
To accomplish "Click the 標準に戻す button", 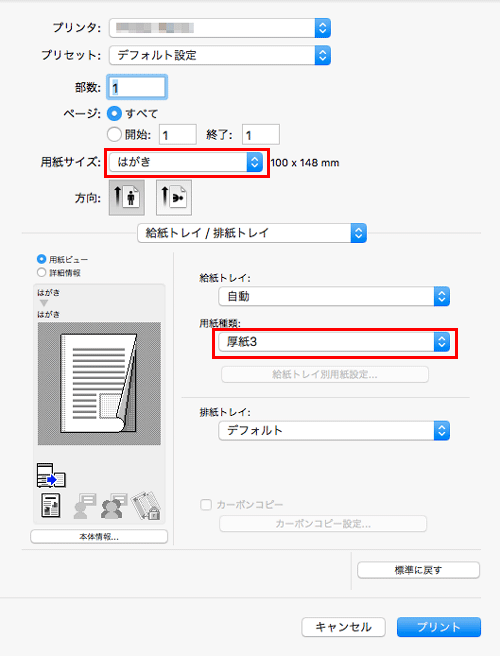I will coord(418,570).
